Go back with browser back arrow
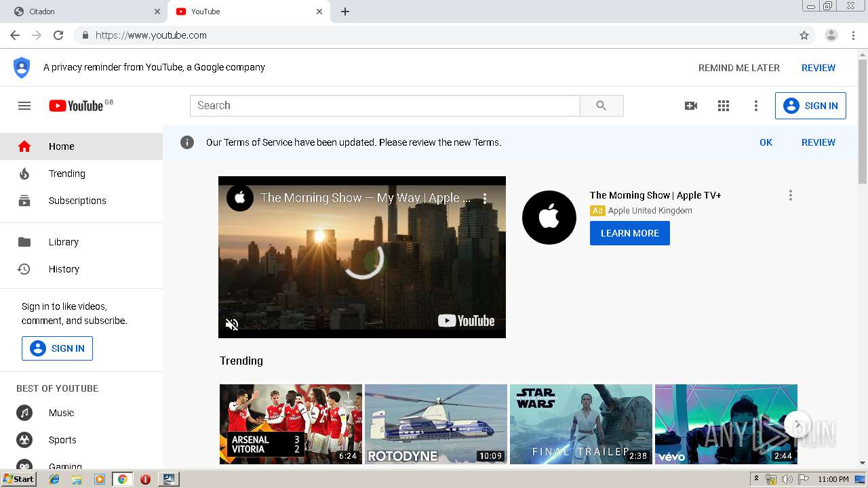The height and width of the screenshot is (488, 868). [x=15, y=35]
